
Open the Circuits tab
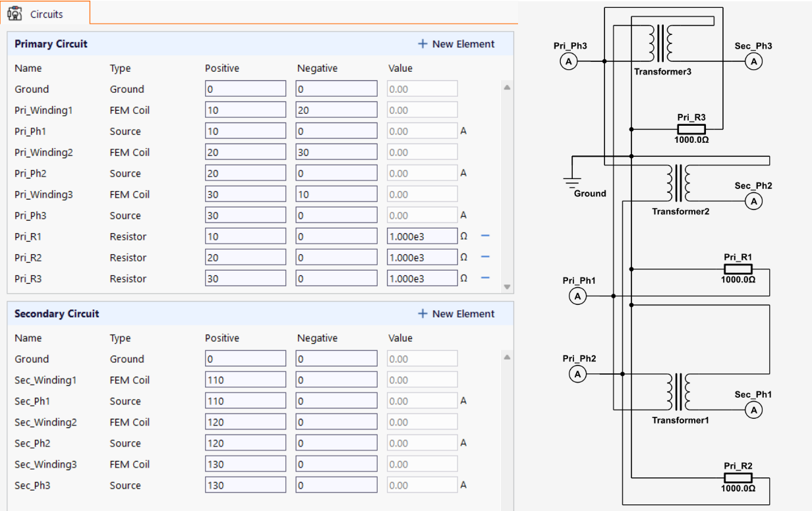point(45,13)
